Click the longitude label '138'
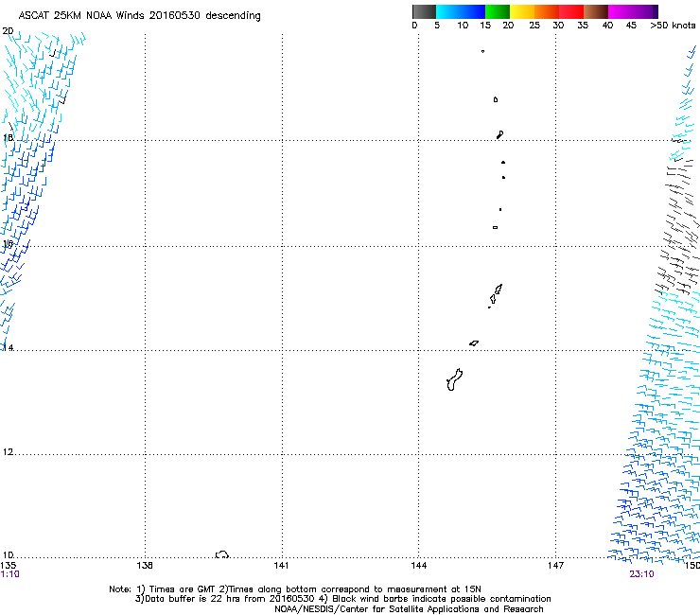Image resolution: width=700 pixels, height=615 pixels. tap(145, 566)
